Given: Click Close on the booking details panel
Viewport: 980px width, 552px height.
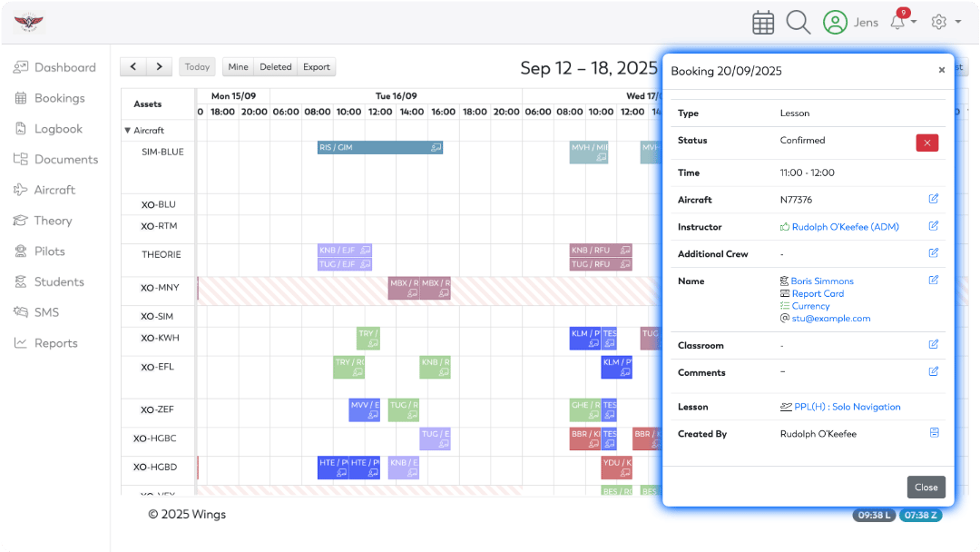Looking at the screenshot, I should [926, 487].
